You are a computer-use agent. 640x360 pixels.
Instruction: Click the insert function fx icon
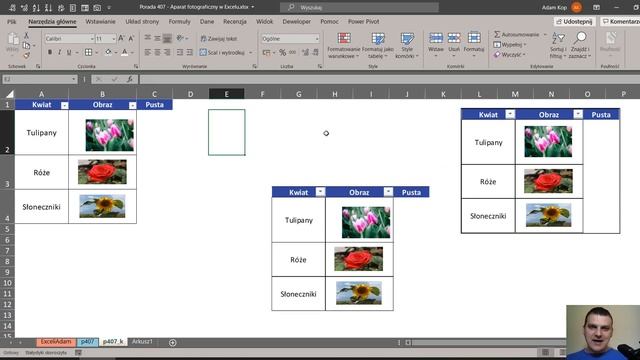click(130, 79)
